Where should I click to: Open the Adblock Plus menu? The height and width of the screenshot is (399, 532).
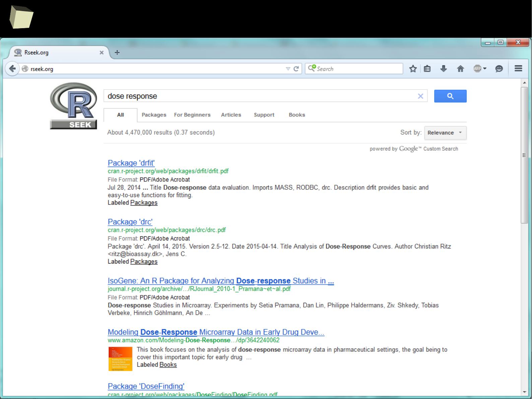pyautogui.click(x=480, y=69)
